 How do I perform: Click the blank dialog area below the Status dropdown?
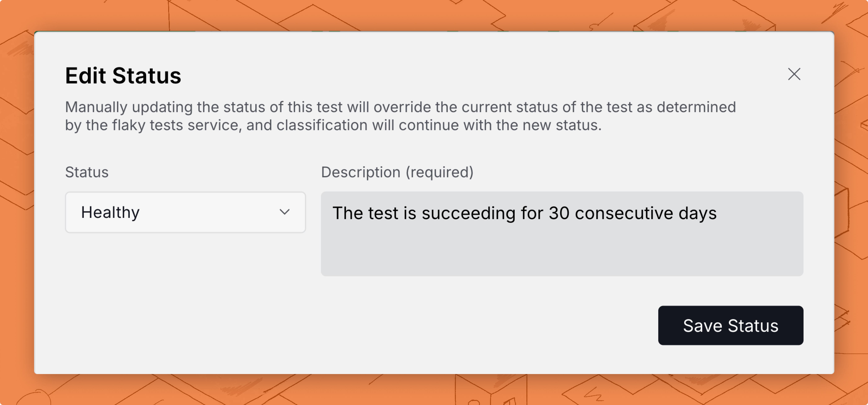pyautogui.click(x=185, y=286)
